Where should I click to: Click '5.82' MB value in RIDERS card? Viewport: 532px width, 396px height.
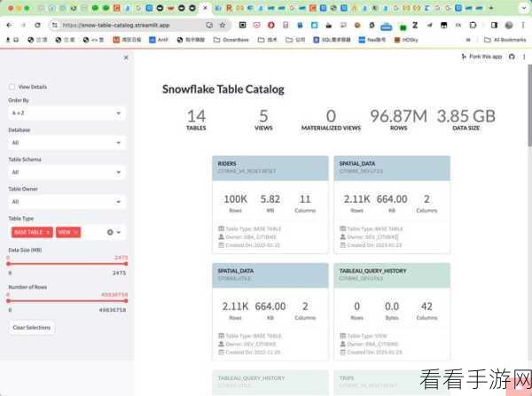[270, 199]
